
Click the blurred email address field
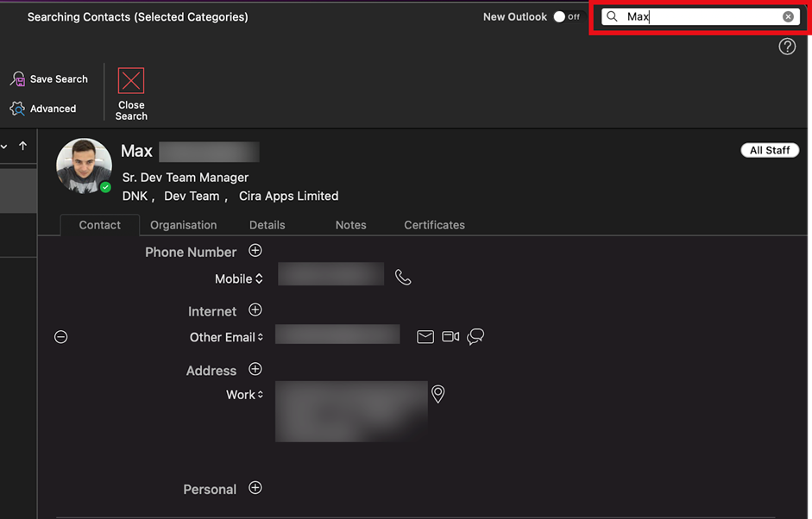click(337, 334)
